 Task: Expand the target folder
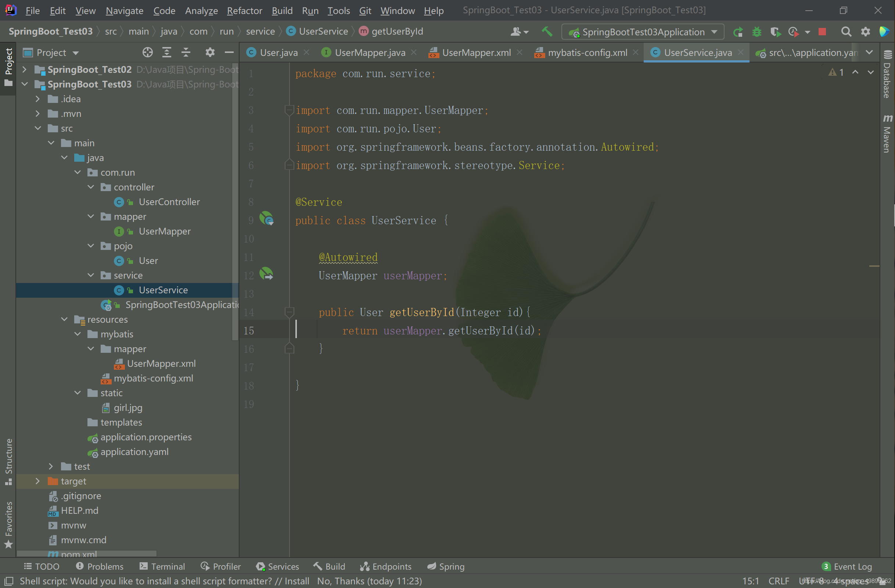coord(37,481)
